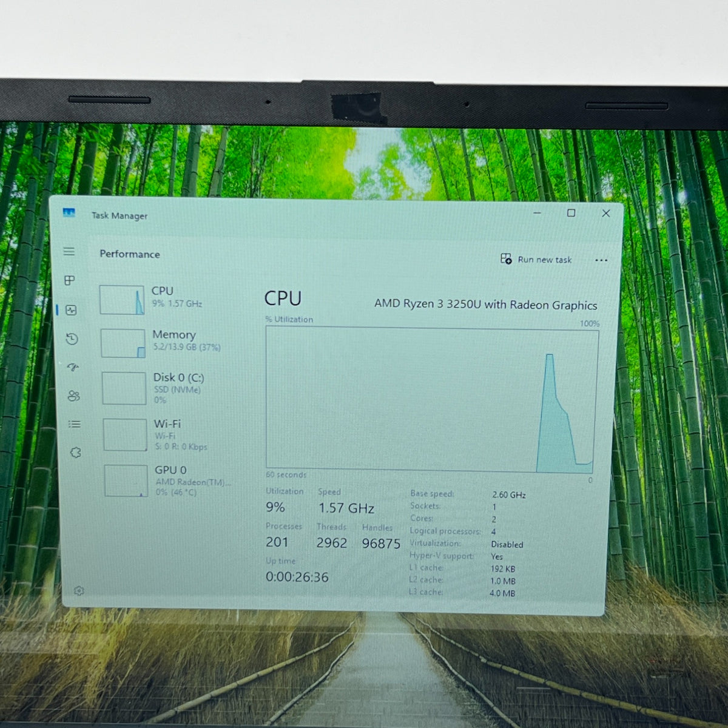Click the Up time '0:00:26:36' value
Screen dimensions: 728x728
[x=297, y=578]
